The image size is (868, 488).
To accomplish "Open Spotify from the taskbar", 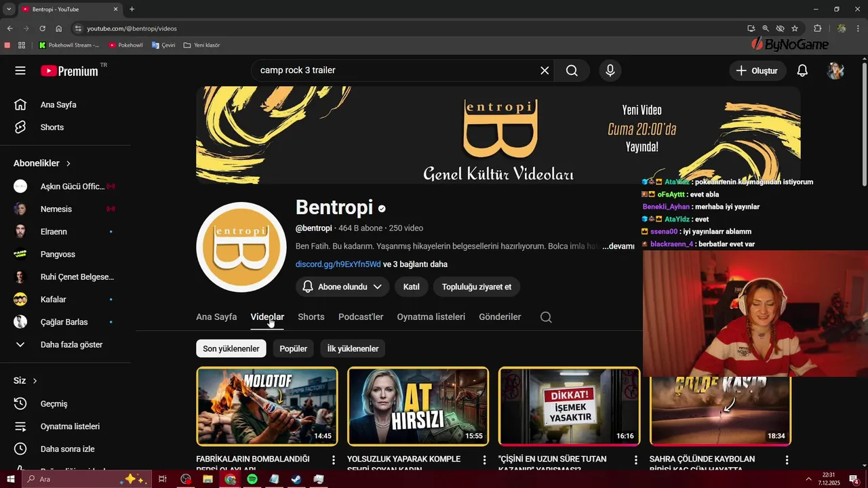I will click(x=252, y=479).
